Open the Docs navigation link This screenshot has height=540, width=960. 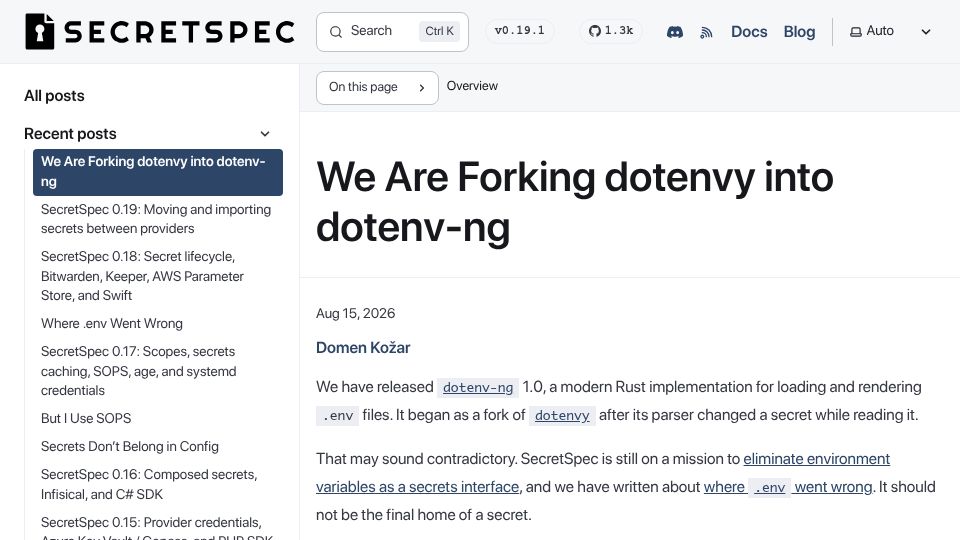(749, 32)
